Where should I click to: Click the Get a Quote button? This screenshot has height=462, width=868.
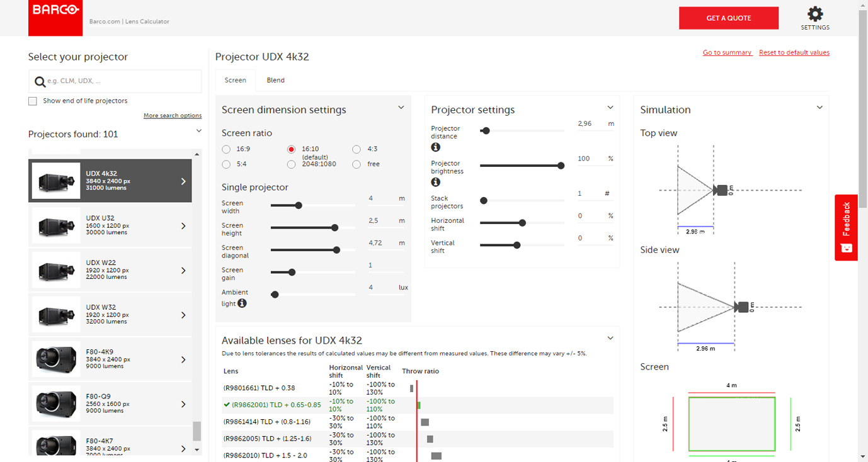[x=729, y=18]
